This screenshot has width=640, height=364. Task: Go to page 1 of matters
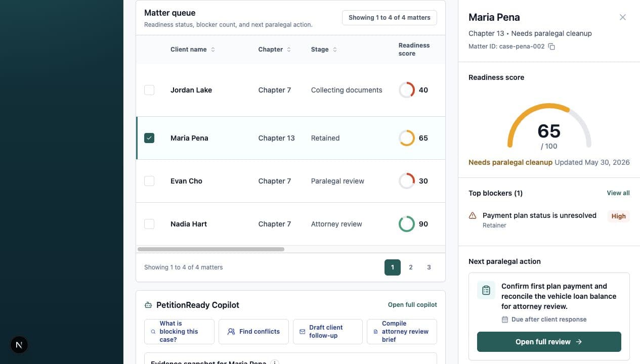tap(393, 267)
